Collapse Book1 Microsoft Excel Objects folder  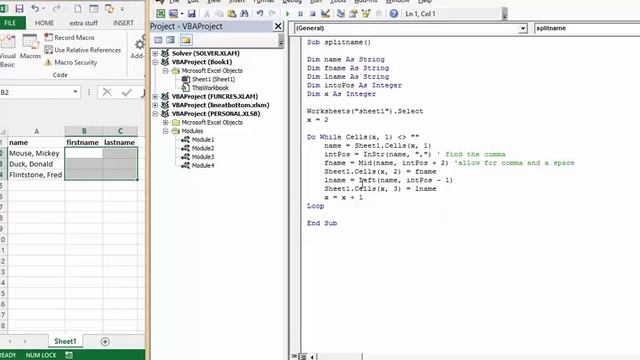[165, 71]
